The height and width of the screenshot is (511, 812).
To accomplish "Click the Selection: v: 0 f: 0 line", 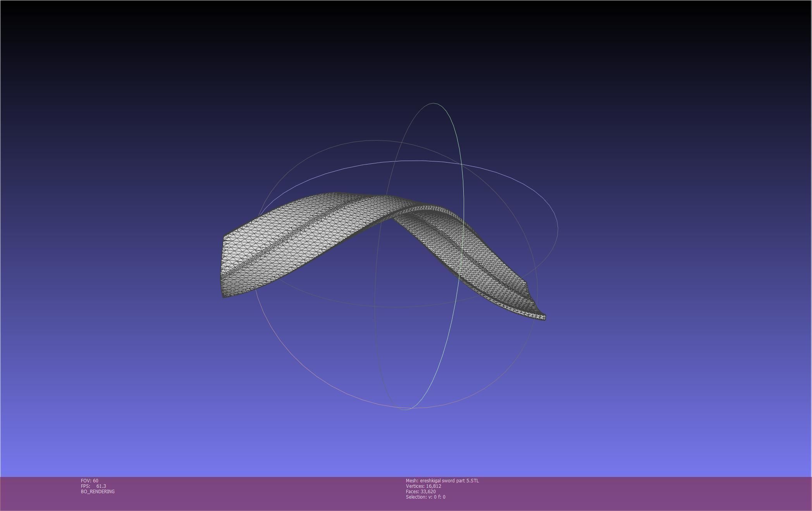I will pyautogui.click(x=425, y=497).
